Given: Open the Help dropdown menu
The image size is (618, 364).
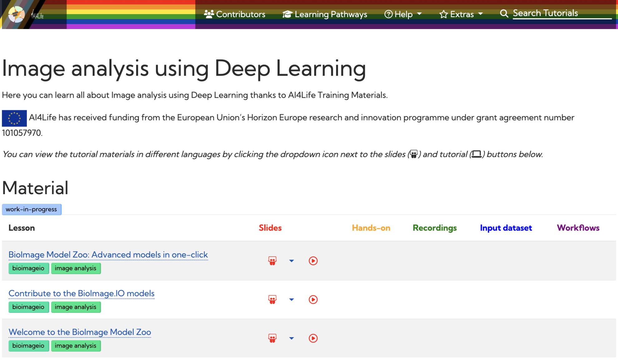Looking at the screenshot, I should 403,14.
